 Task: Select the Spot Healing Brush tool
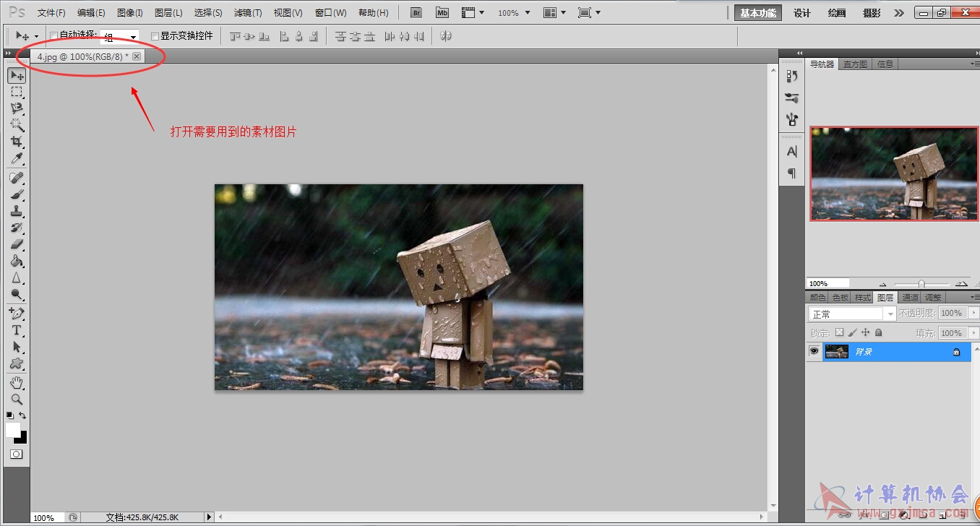pyautogui.click(x=17, y=178)
